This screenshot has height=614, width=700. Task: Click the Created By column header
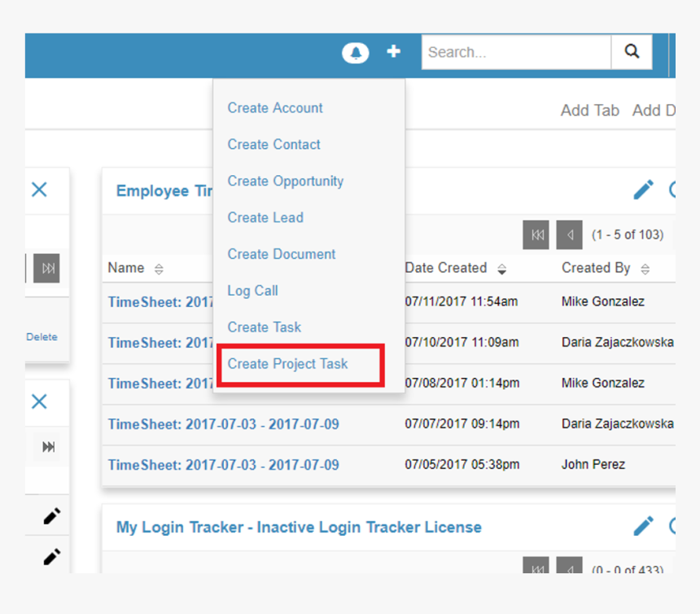pos(596,268)
